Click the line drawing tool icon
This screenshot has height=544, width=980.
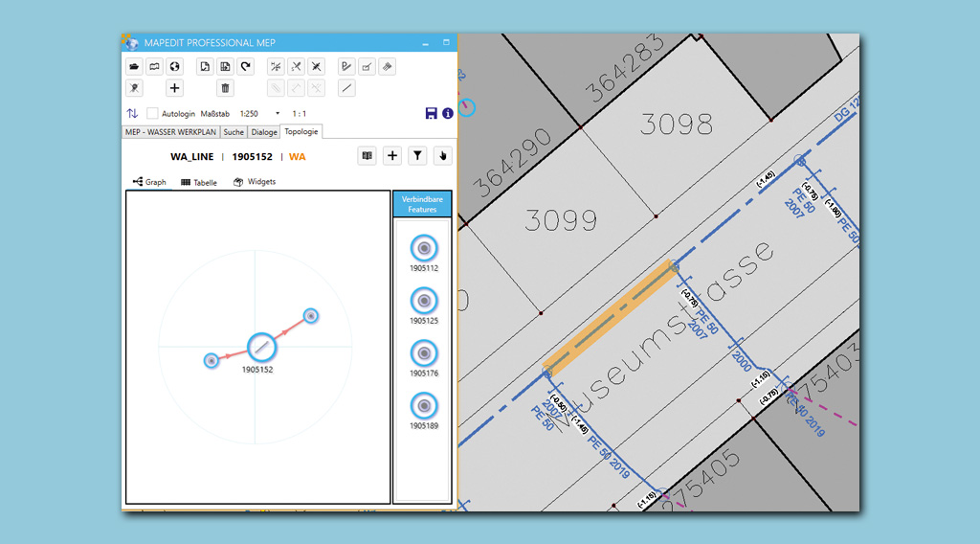click(x=346, y=88)
